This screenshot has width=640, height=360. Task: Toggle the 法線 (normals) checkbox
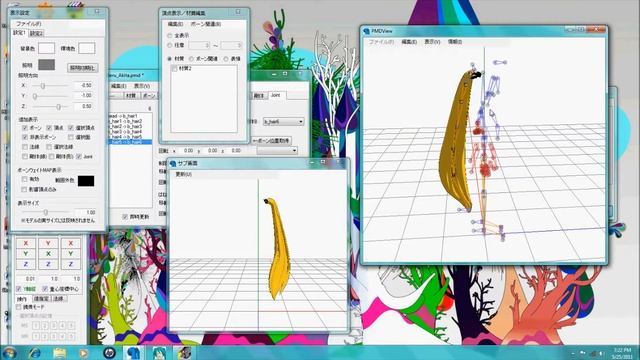(x=25, y=147)
